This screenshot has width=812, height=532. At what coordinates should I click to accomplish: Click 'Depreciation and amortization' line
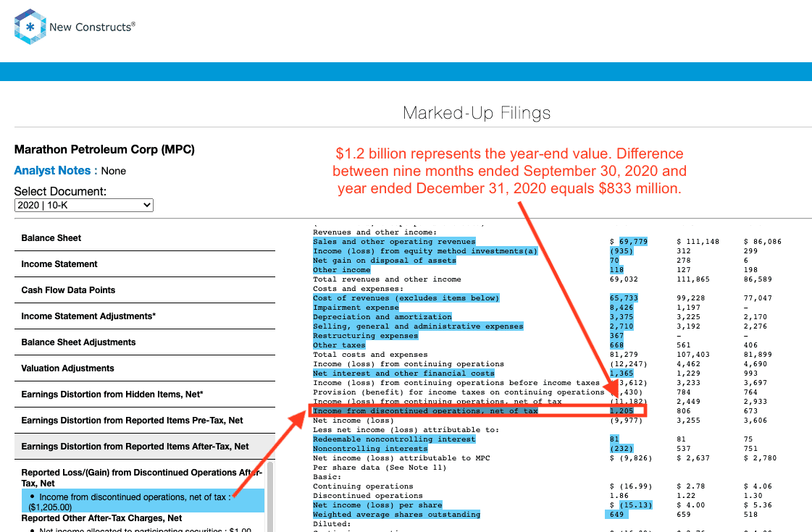pyautogui.click(x=382, y=317)
